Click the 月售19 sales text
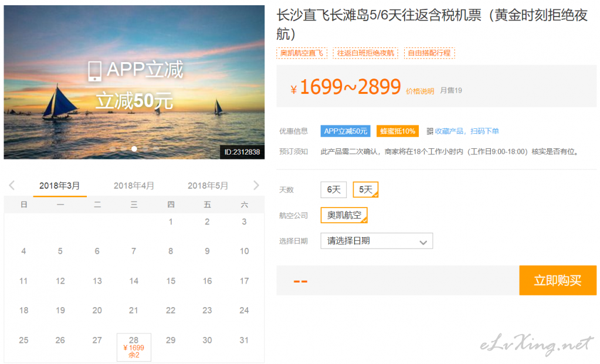The height and width of the screenshot is (364, 600). point(451,90)
